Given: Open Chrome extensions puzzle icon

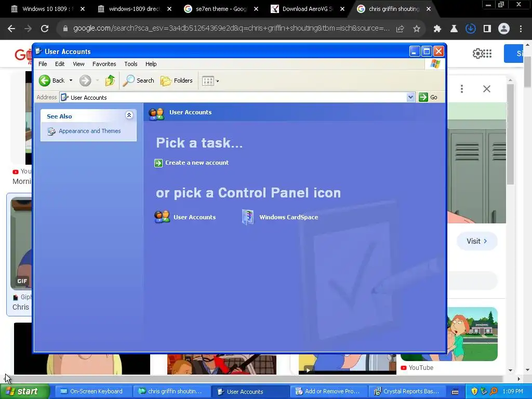Looking at the screenshot, I should pyautogui.click(x=437, y=29).
